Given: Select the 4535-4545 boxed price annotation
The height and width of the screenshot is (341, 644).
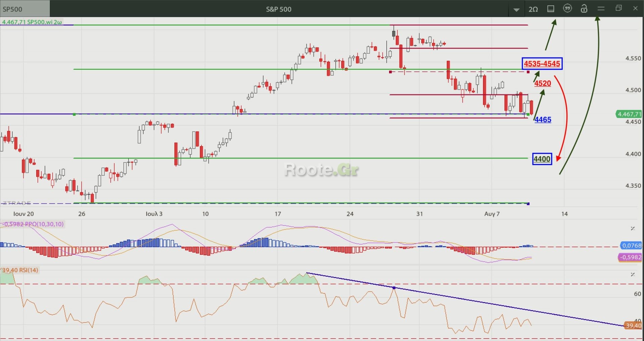Looking at the screenshot, I should click(542, 64).
